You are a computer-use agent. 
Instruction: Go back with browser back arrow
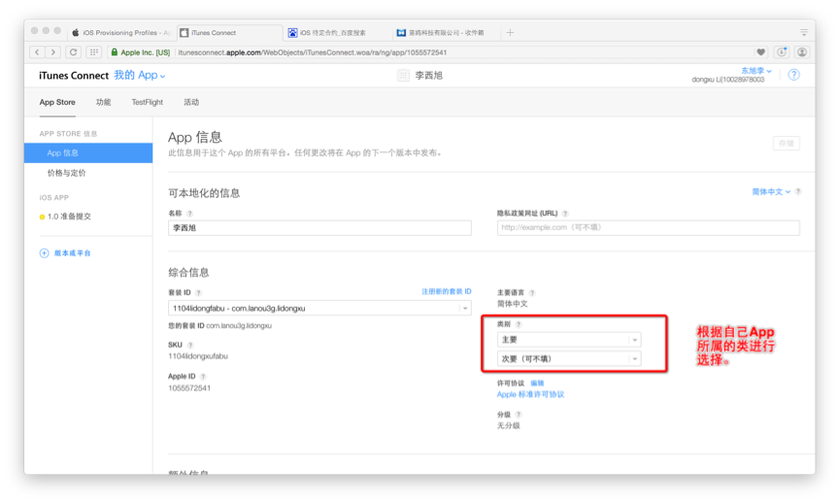pyautogui.click(x=37, y=51)
